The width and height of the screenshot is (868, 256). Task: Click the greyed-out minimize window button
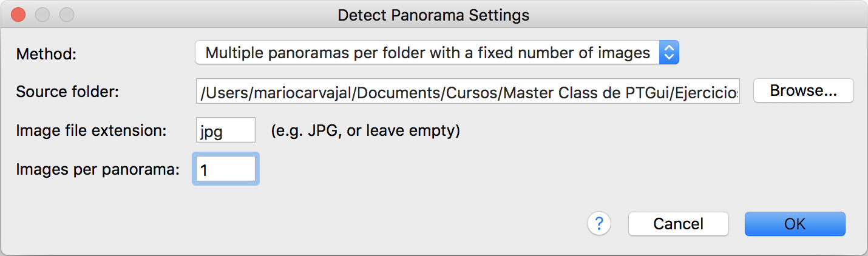point(42,14)
